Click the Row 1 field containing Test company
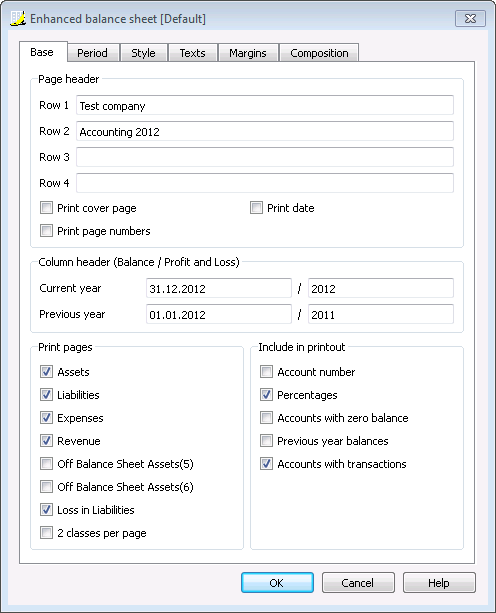 pyautogui.click(x=265, y=105)
